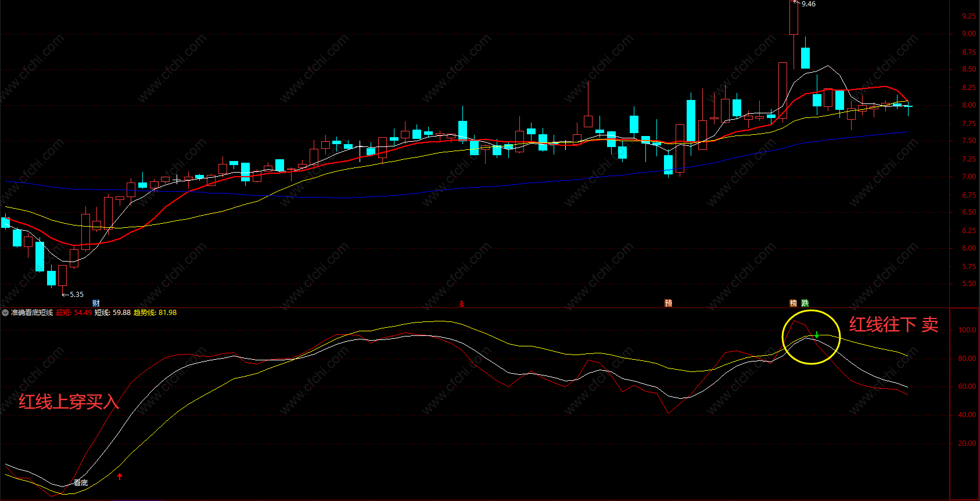Click the red buy-signal up arrow
This screenshot has width=980, height=501.
coord(120,477)
